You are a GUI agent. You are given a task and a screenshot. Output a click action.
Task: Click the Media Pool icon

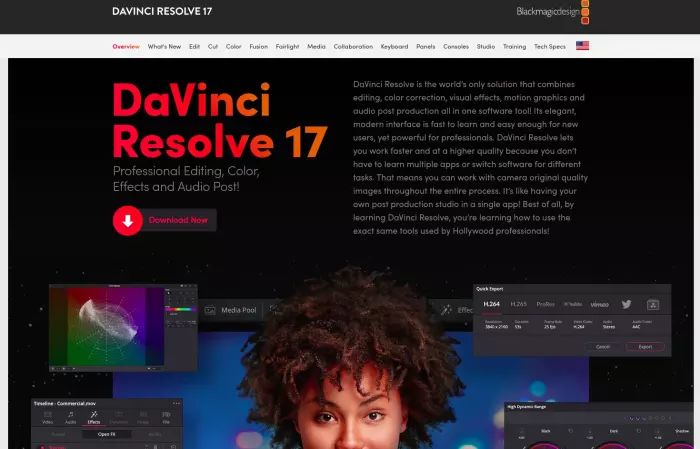210,310
